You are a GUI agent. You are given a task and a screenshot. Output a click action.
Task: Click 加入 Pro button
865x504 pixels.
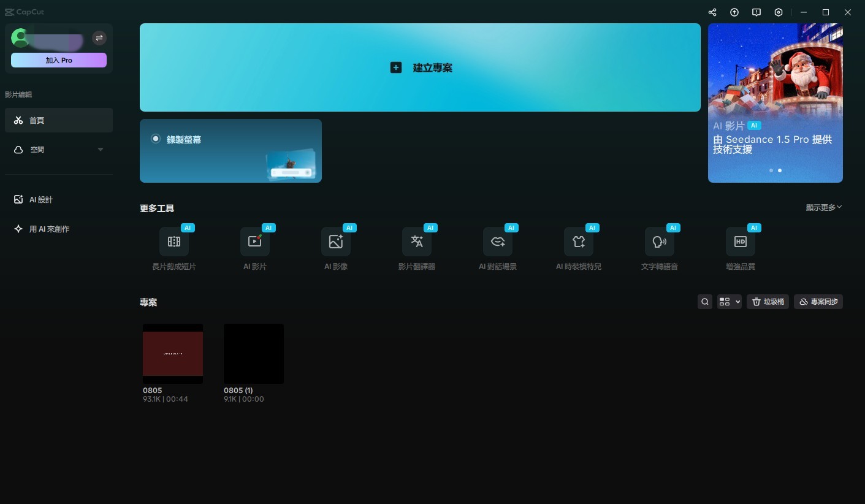(x=59, y=60)
